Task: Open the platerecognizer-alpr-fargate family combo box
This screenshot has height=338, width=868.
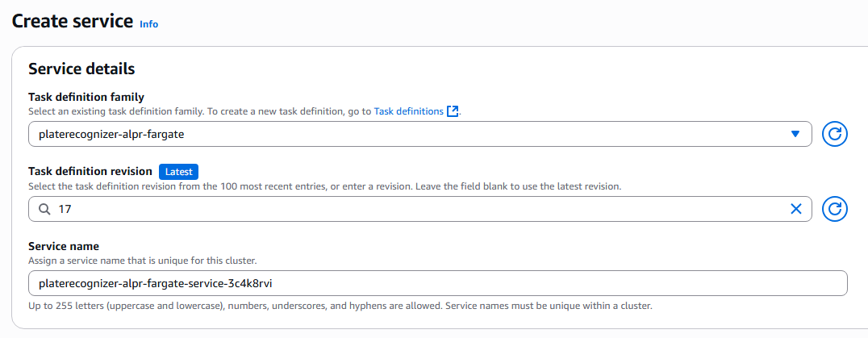Action: point(403,134)
